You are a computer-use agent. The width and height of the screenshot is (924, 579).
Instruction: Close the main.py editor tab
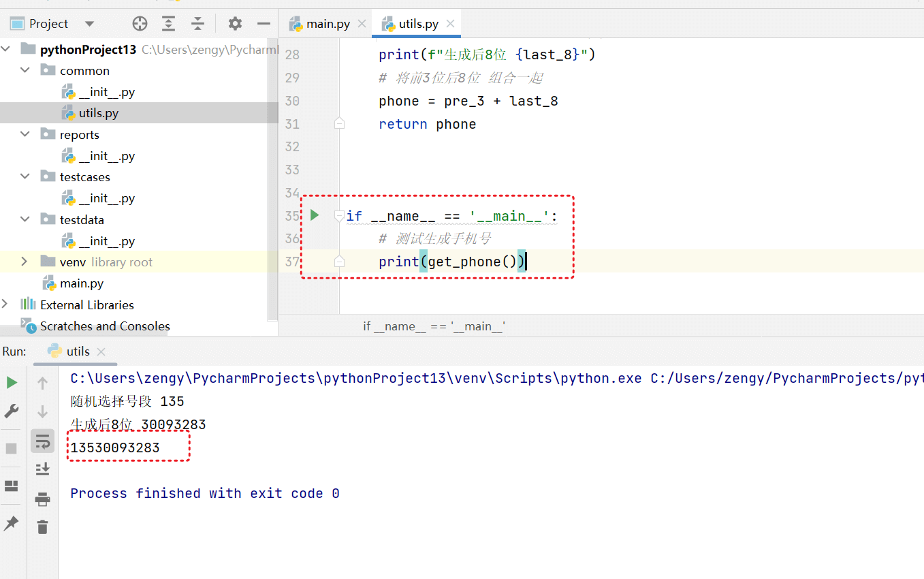[x=362, y=24]
